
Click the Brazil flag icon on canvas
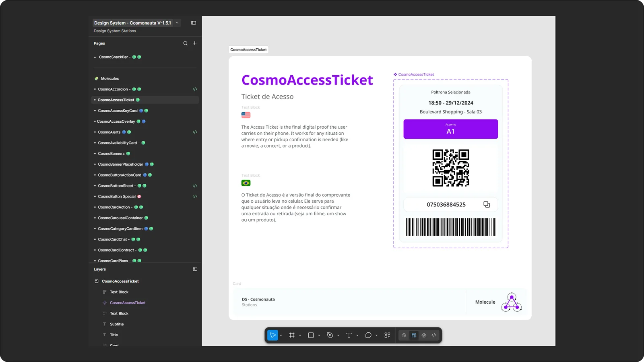pos(246,183)
